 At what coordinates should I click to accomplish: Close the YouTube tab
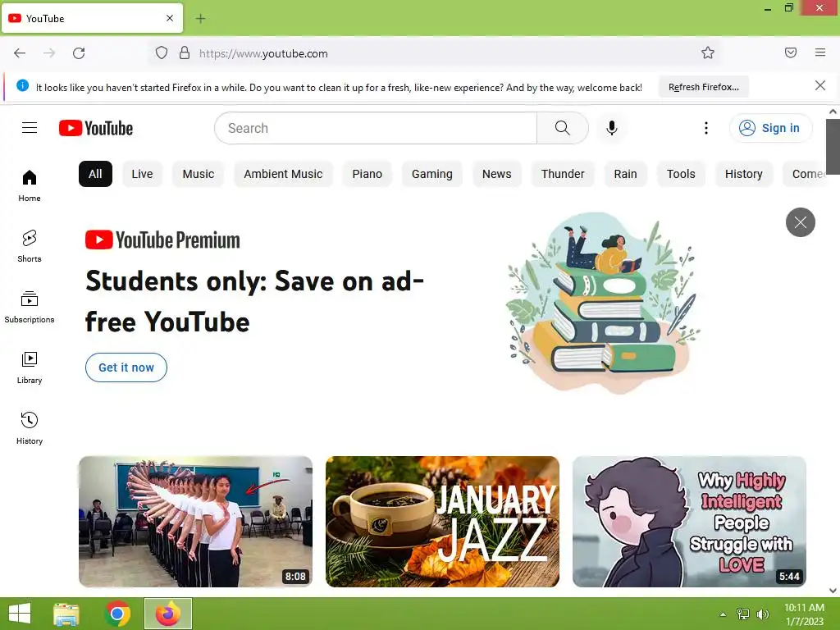click(170, 18)
